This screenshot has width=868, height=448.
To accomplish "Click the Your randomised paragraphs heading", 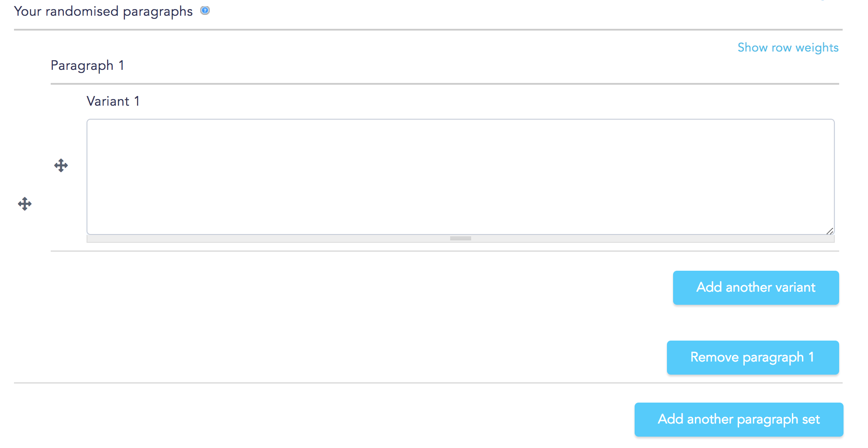I will [x=103, y=11].
